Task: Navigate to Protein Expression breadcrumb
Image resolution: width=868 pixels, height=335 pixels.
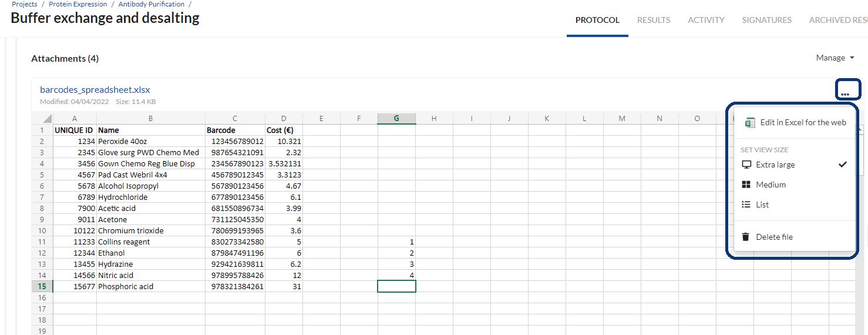Action: click(78, 4)
